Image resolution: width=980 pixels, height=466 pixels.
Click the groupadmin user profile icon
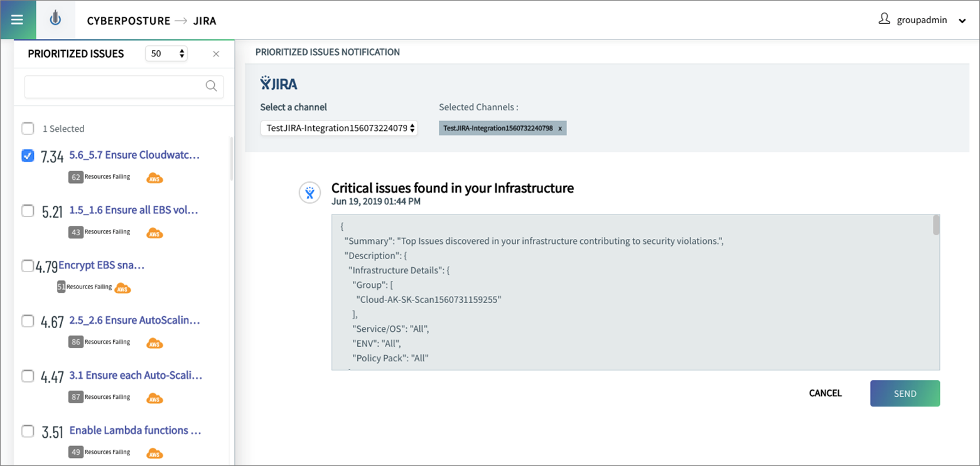point(884,19)
